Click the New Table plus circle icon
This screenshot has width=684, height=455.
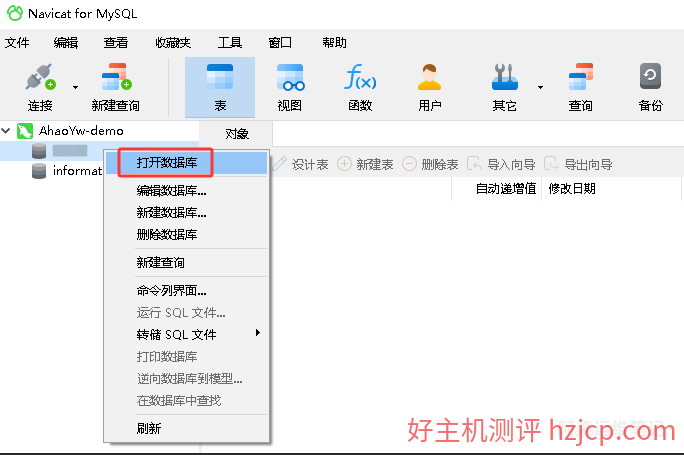point(344,164)
